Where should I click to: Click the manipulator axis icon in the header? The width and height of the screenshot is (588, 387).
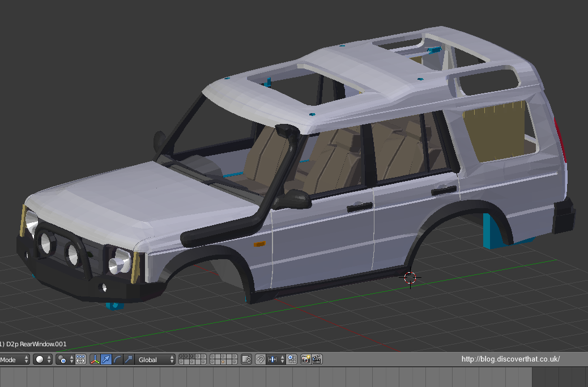coord(95,359)
